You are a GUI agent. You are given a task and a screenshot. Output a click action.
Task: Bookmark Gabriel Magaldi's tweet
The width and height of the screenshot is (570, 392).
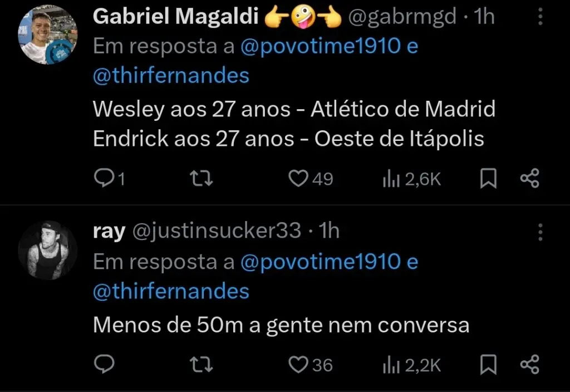[x=488, y=178]
